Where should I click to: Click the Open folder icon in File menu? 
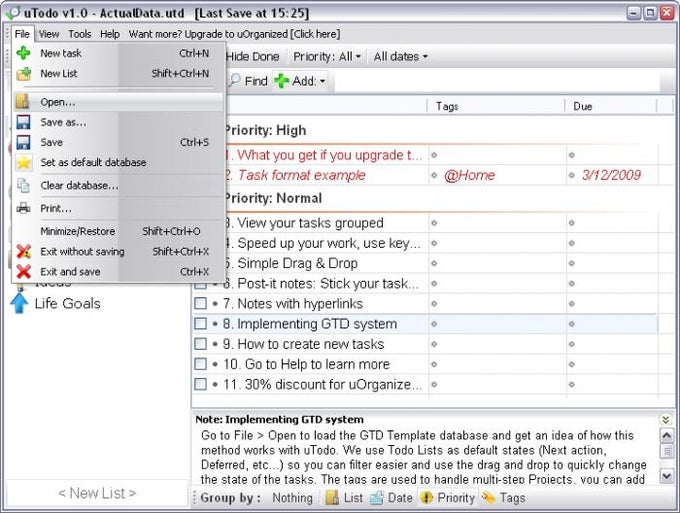[x=23, y=101]
